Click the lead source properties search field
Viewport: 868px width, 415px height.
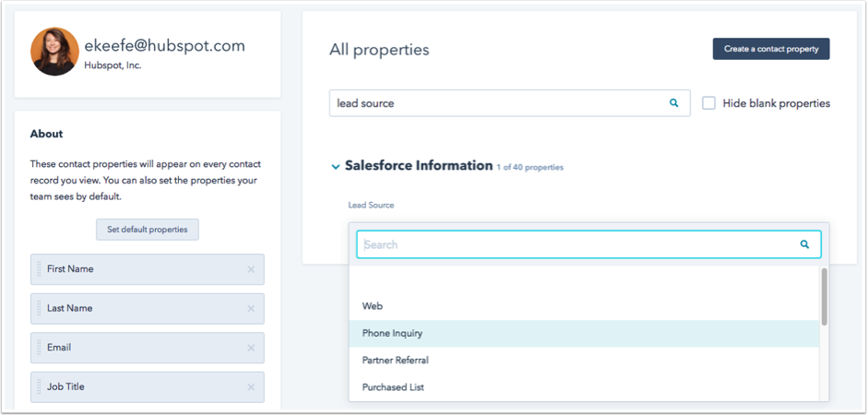[498, 103]
